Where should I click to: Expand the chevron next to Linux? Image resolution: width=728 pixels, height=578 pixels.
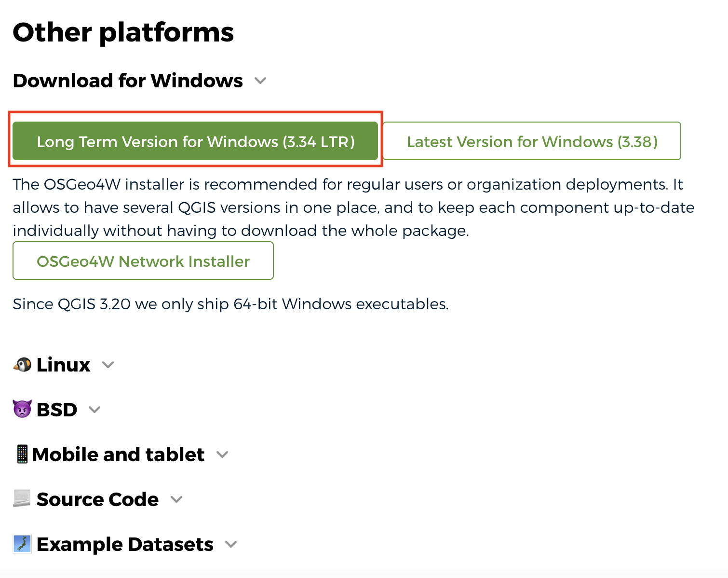click(108, 365)
